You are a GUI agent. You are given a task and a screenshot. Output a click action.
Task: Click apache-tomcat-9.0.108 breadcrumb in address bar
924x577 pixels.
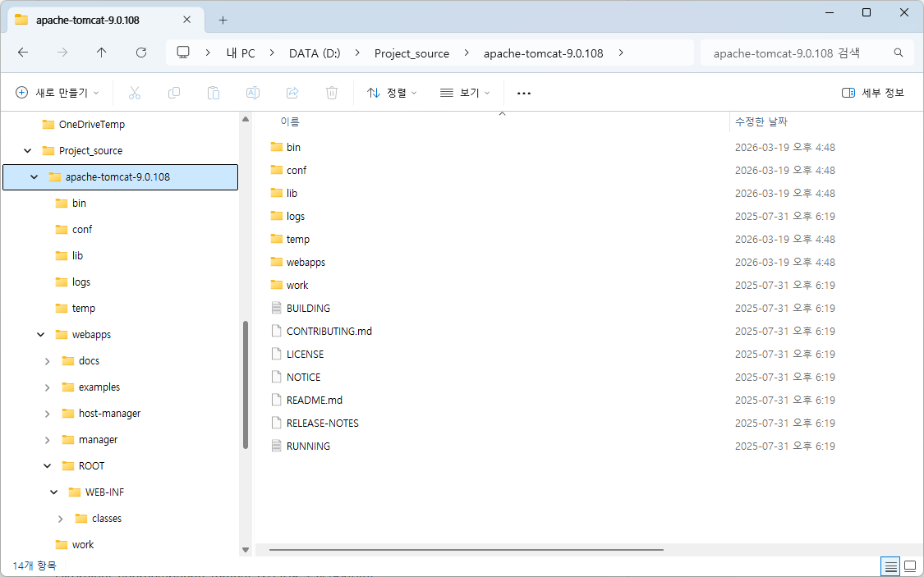click(x=544, y=53)
